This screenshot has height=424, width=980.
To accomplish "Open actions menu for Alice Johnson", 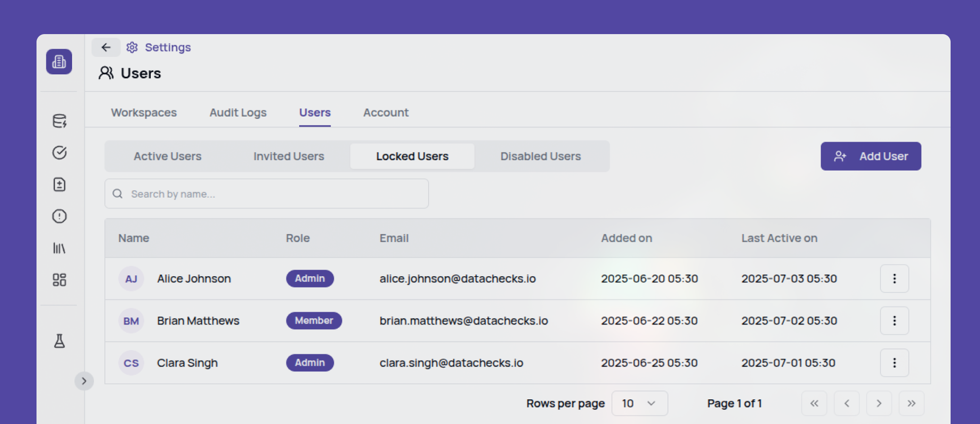I will click(x=894, y=279).
